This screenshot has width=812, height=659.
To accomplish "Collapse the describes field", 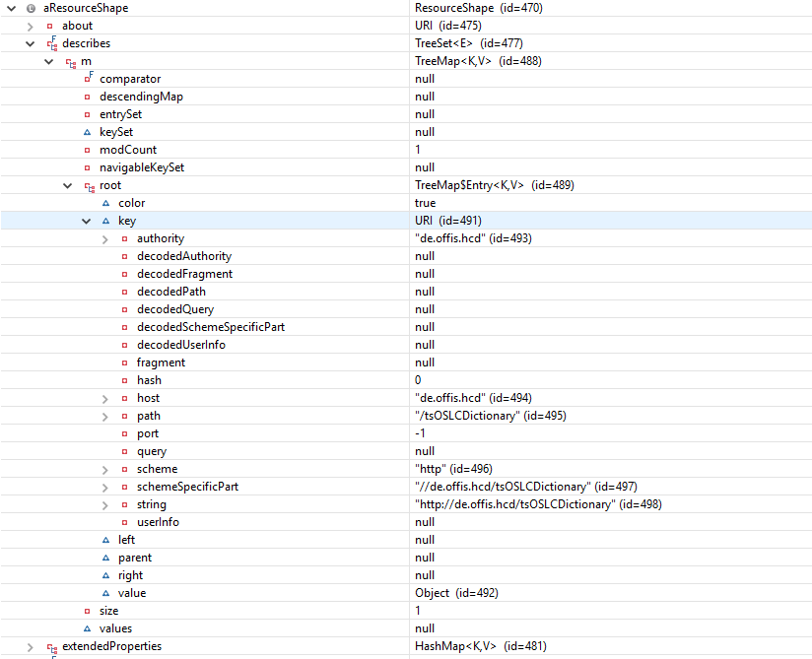I will [30, 44].
